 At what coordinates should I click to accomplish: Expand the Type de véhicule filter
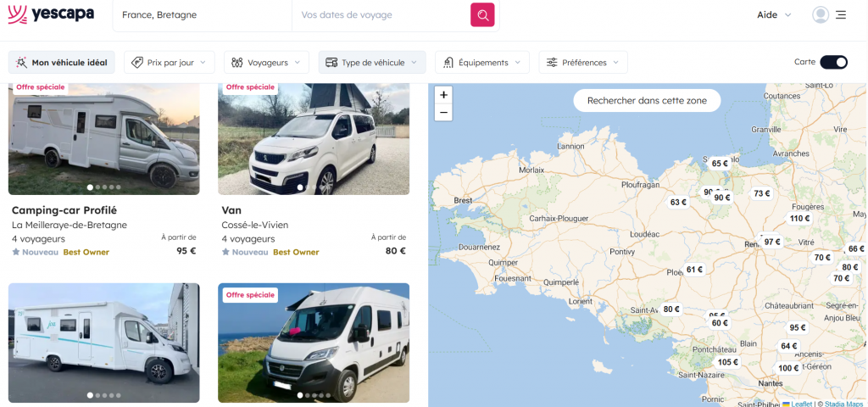point(372,63)
